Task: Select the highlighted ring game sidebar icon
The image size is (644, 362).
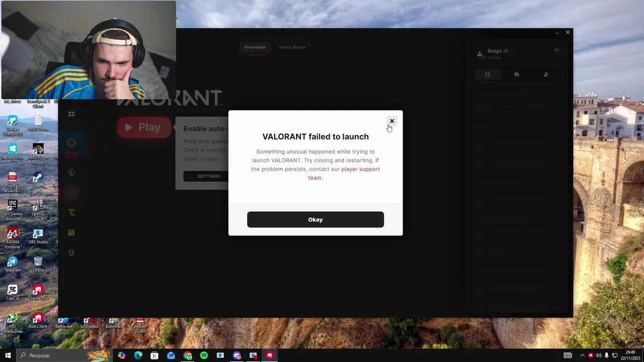Action: point(71,143)
